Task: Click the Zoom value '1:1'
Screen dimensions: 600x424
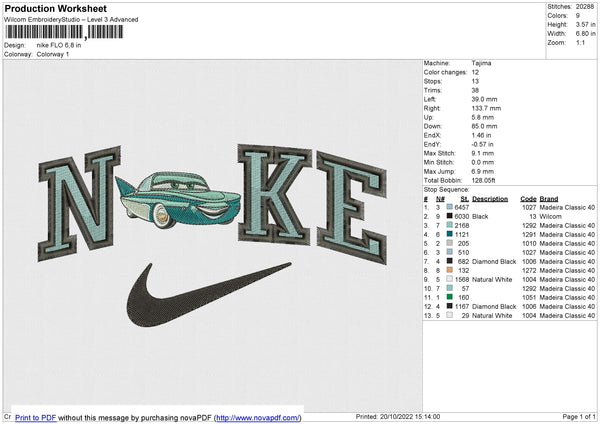Action: [x=580, y=42]
